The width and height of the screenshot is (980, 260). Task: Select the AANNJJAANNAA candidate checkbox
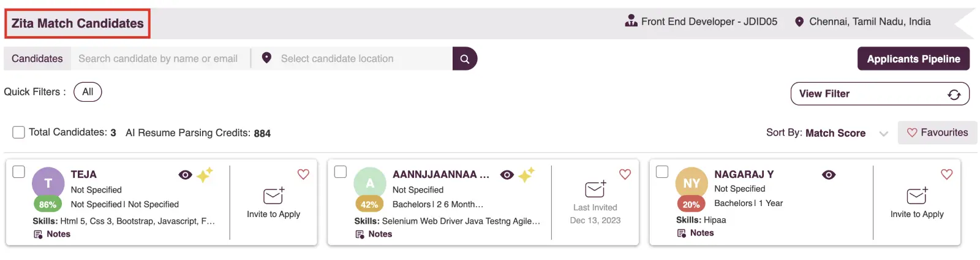click(x=341, y=172)
